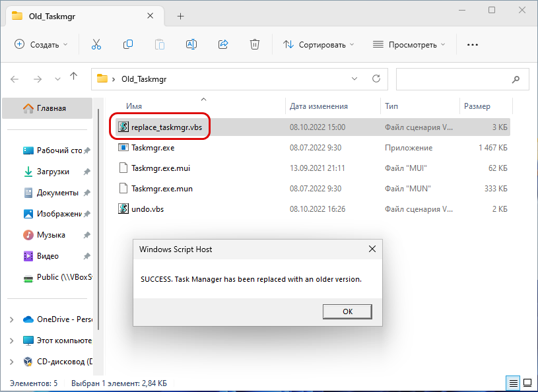Click OK in Windows Script Host dialog
This screenshot has height=392, width=538.
tap(347, 311)
